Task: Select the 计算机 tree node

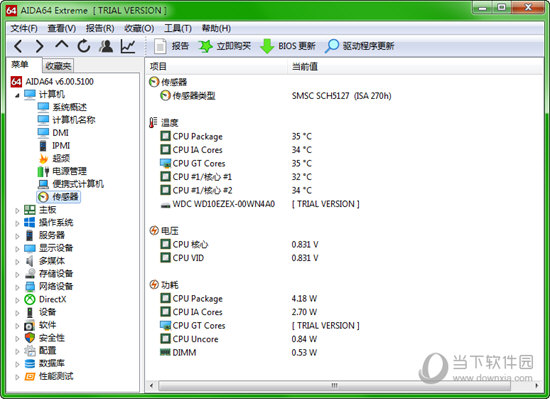Action: [45, 94]
